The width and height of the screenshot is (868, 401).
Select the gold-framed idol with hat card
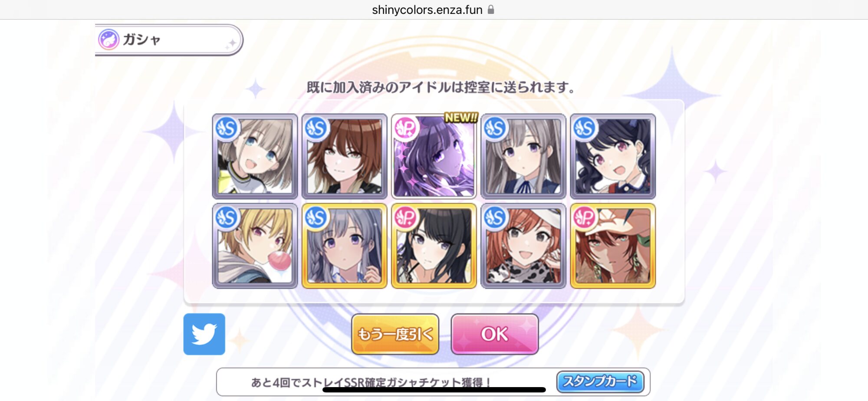pos(613,246)
